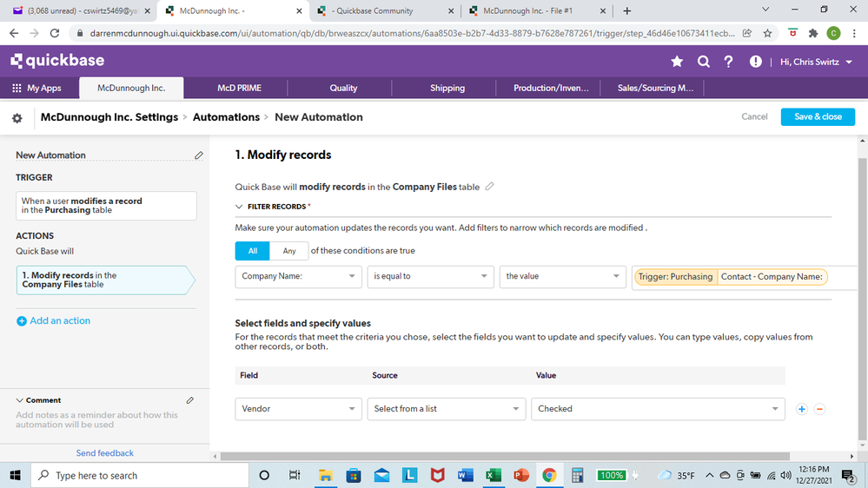Open the browser extensions puzzle icon
868x488 pixels.
813,33
